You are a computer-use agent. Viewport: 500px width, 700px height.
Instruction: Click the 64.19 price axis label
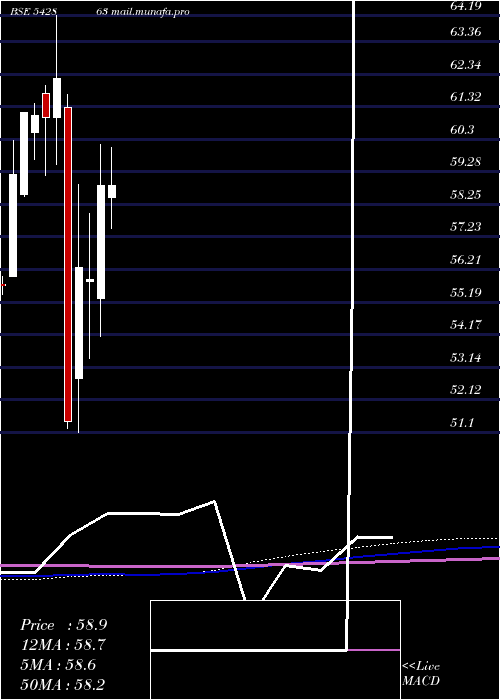pyautogui.click(x=467, y=6)
